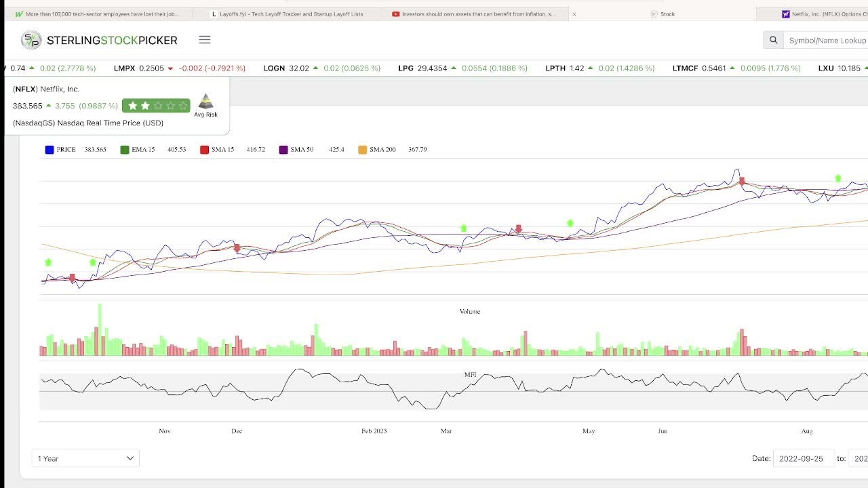Toggle the orange SMA 200 legend swatch
Image resolution: width=868 pixels, height=488 pixels.
point(363,150)
